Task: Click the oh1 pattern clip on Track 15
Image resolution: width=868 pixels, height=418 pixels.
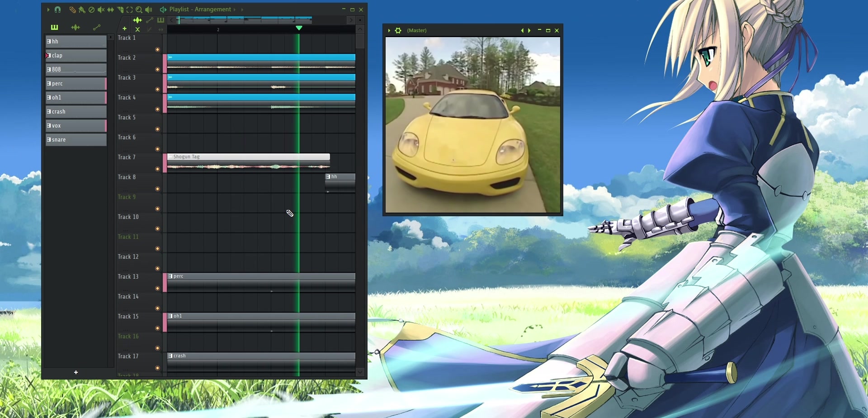Action: 261,322
